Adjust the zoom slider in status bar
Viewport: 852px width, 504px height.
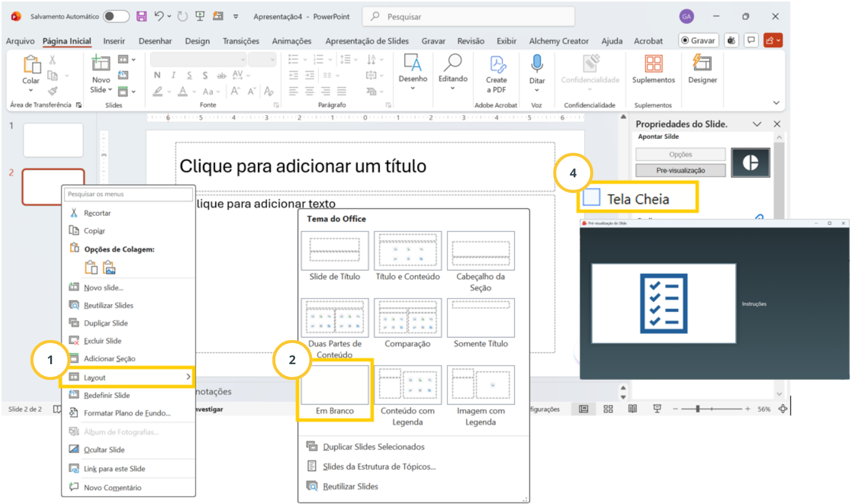tap(697, 409)
